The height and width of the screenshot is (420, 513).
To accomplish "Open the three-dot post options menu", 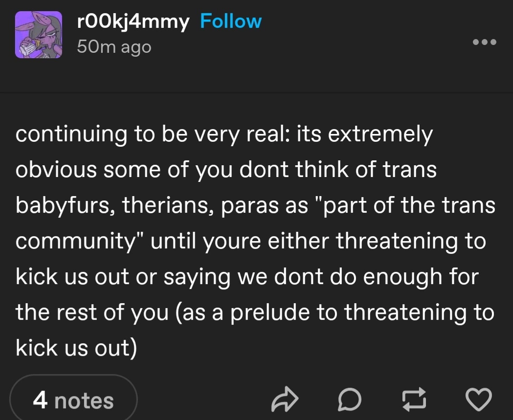I will (x=485, y=42).
